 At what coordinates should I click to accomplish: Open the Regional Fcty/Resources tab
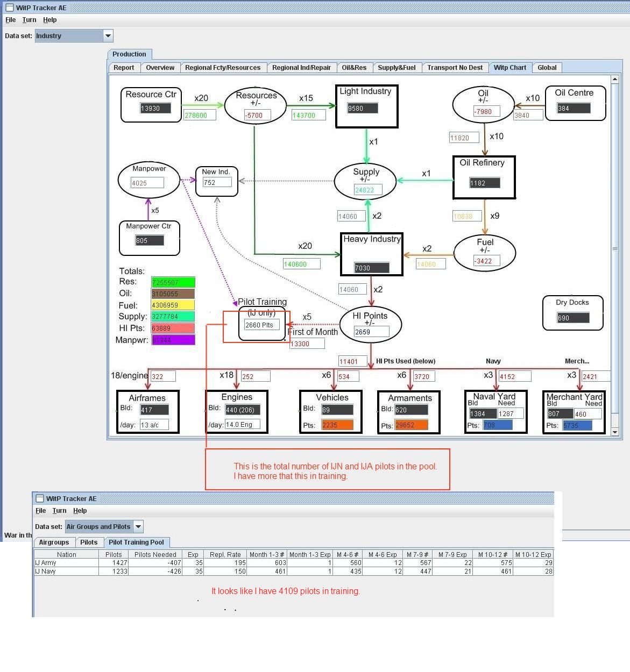click(223, 68)
